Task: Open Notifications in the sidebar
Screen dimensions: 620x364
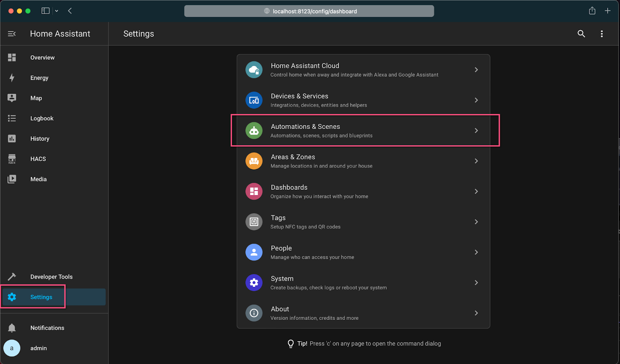Action: 47,328
